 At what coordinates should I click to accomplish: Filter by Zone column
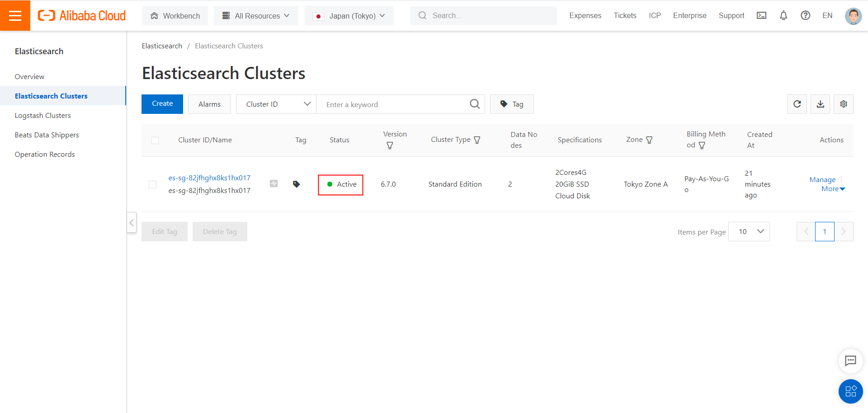click(649, 140)
